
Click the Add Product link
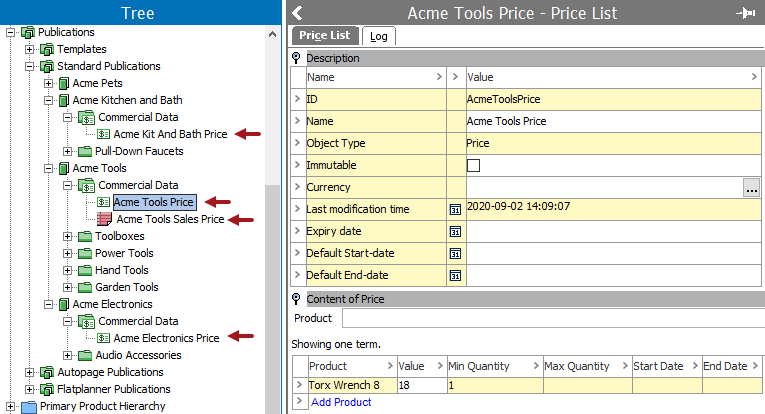point(341,402)
